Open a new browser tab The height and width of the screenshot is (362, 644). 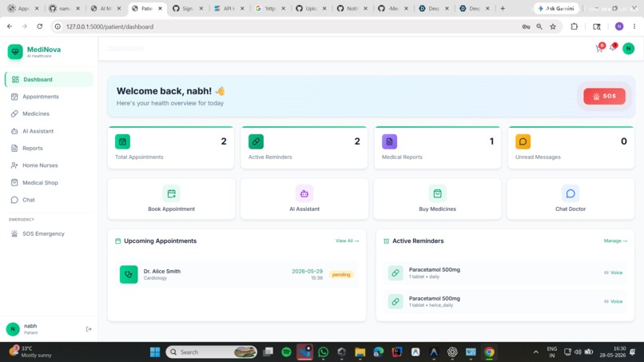[503, 8]
